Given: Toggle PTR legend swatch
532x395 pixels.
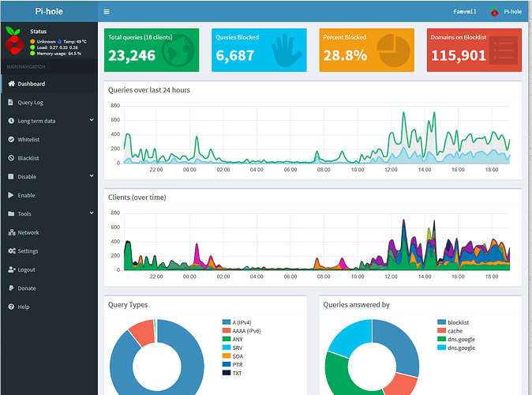Looking at the screenshot, I should (227, 364).
